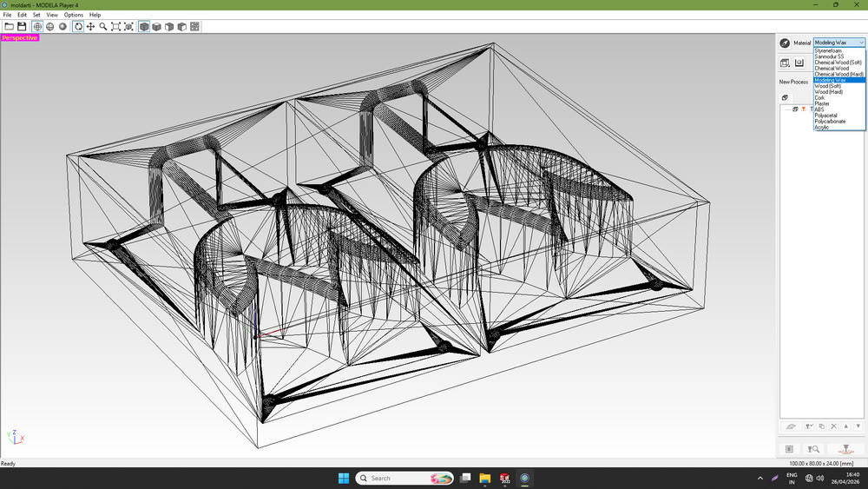Click the Modeling Form button beside Material

pyautogui.click(x=785, y=43)
